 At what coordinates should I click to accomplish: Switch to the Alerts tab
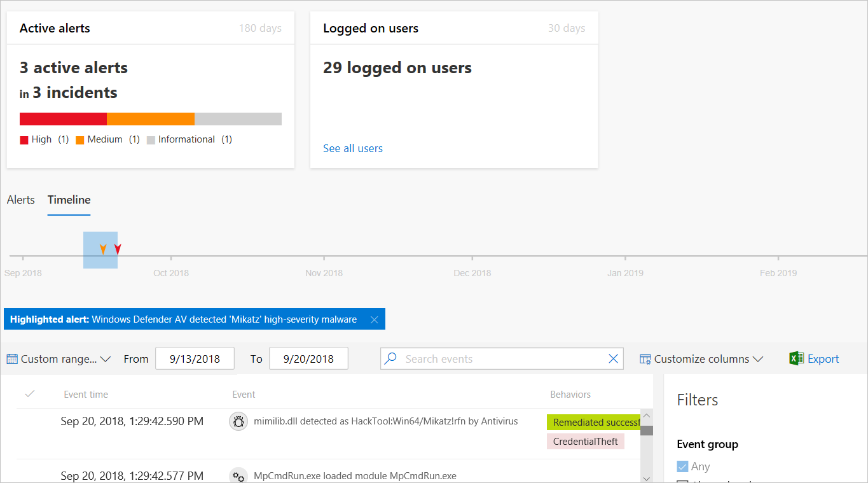pos(20,200)
